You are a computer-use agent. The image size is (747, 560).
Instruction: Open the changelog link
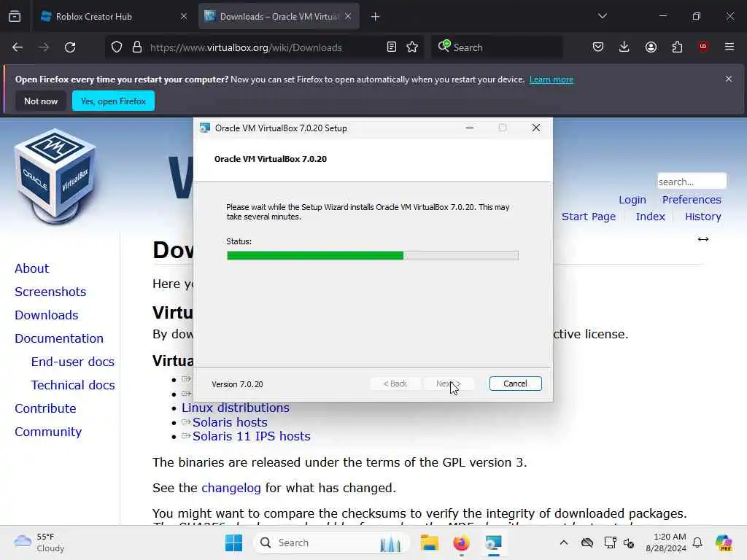(231, 488)
